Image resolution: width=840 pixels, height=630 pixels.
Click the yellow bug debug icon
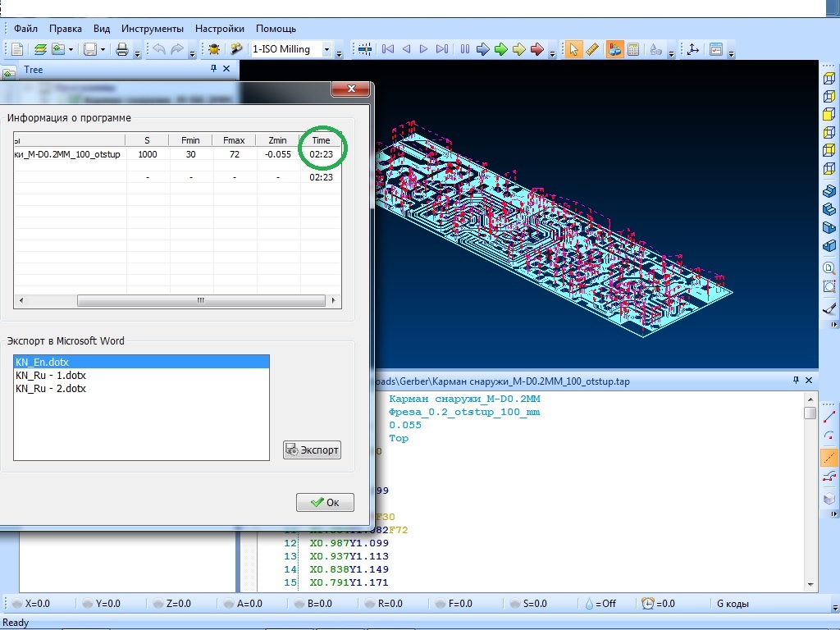tap(214, 49)
